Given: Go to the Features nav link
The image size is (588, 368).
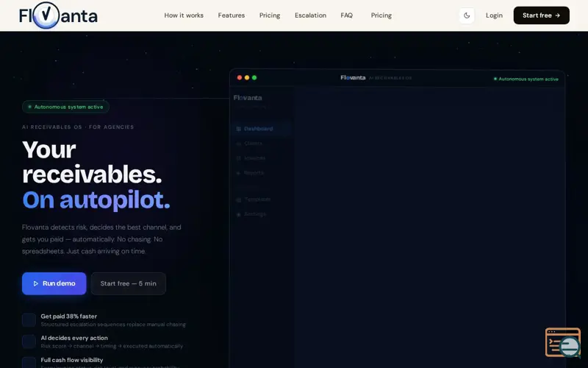Looking at the screenshot, I should (x=232, y=15).
